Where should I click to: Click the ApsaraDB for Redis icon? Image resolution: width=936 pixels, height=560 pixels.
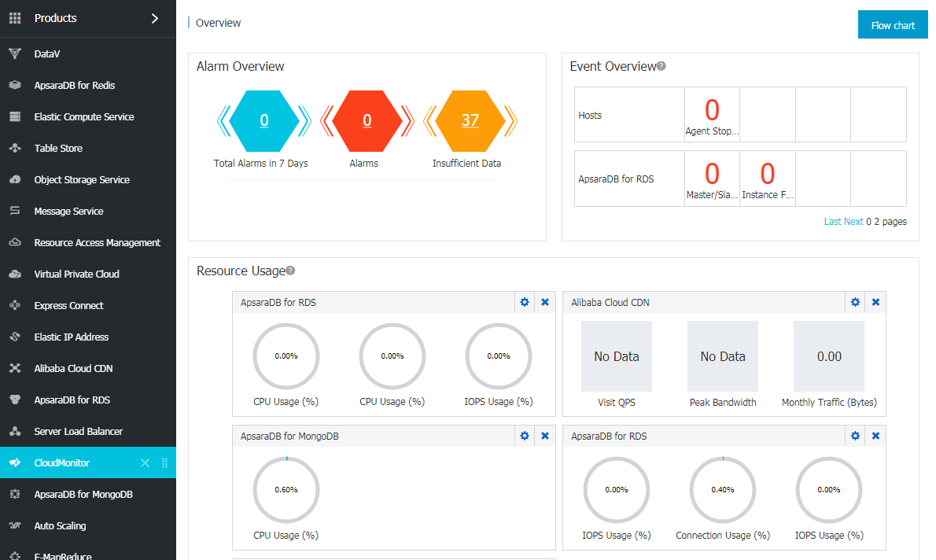[x=15, y=86]
